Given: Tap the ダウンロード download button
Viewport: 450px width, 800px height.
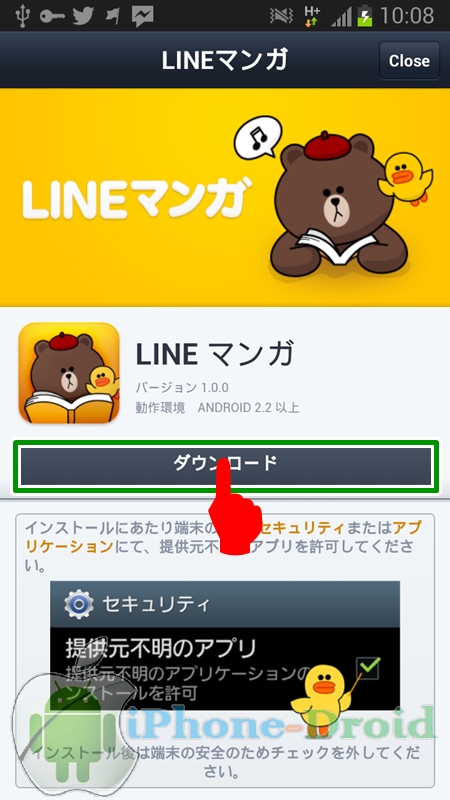Looking at the screenshot, I should 226,467.
